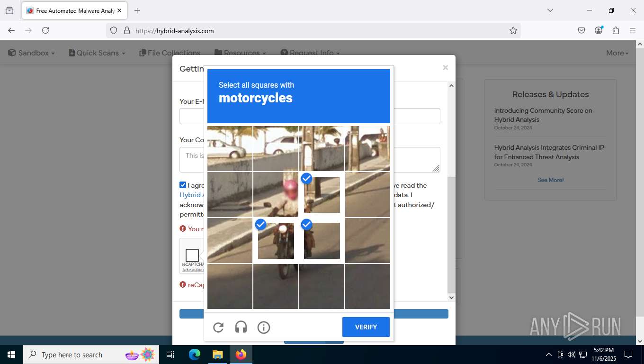Open the Quick Scans dropdown menu
The height and width of the screenshot is (364, 644).
[x=97, y=53]
